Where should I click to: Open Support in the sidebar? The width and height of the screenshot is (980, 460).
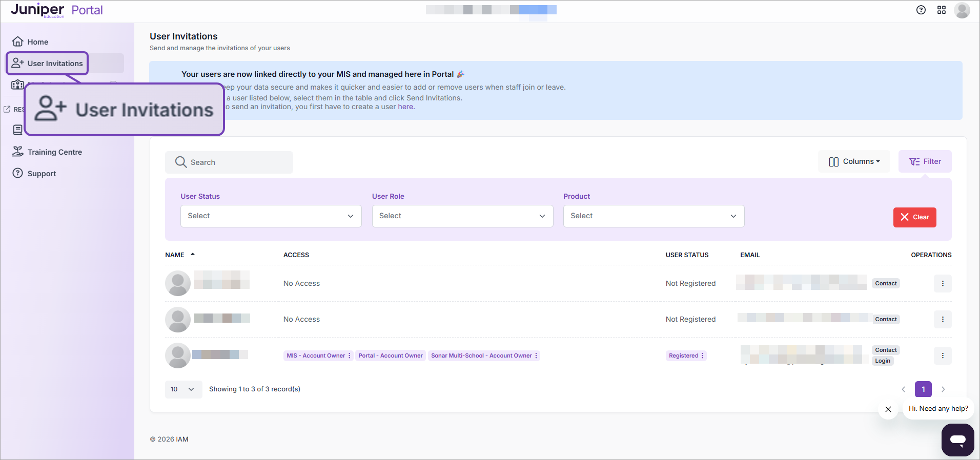pyautogui.click(x=42, y=174)
